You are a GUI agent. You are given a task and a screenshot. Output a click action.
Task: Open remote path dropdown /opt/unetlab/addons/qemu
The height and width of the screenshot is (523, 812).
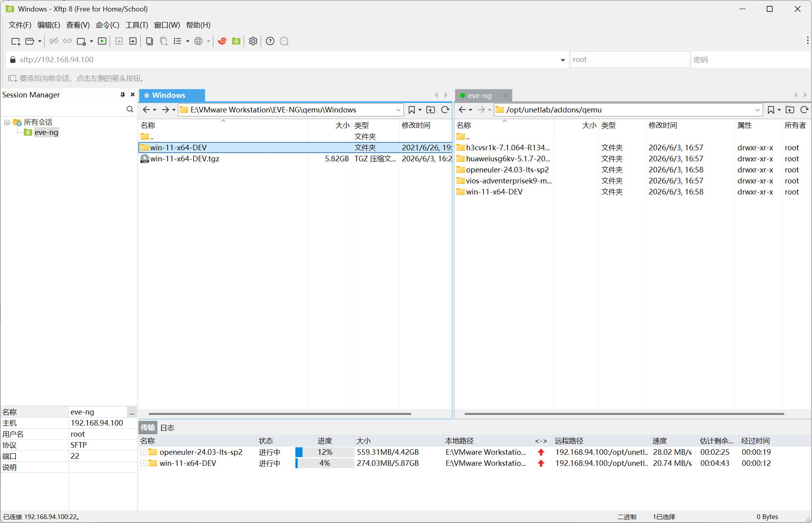pos(758,110)
